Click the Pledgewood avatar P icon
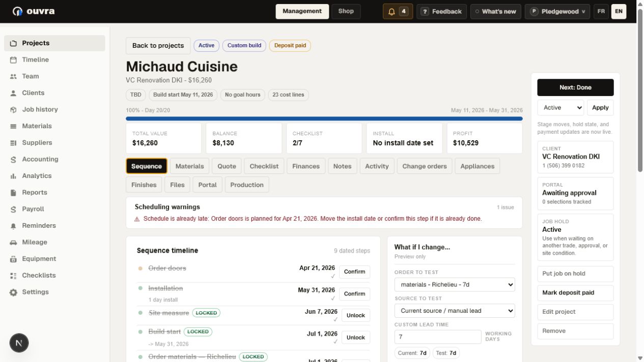644x362 pixels. tap(535, 11)
